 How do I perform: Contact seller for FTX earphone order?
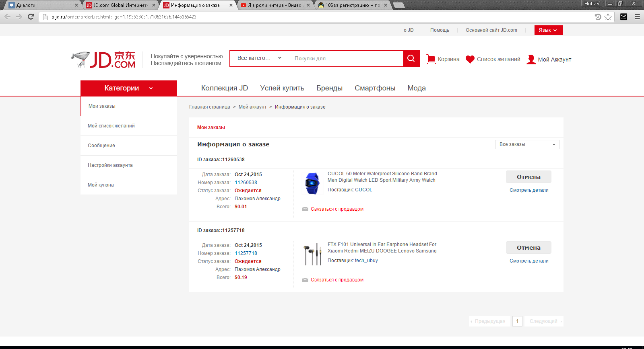tap(337, 280)
